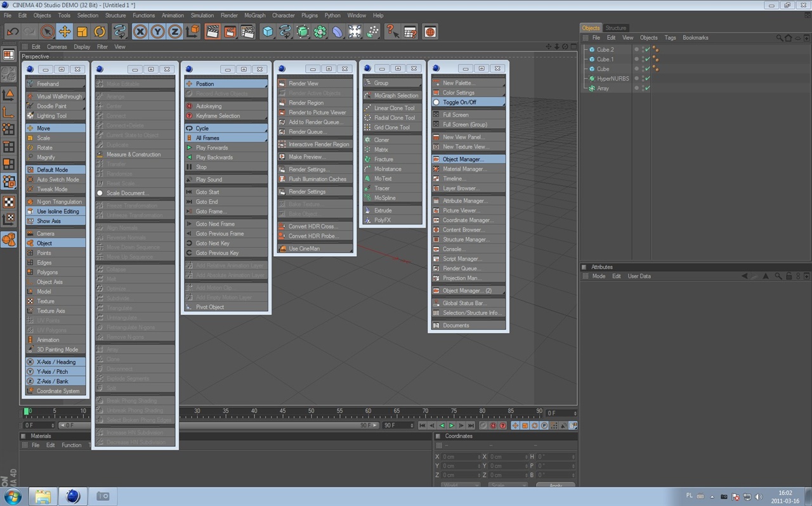
Task: Click the Windows Start orb
Action: point(13,495)
